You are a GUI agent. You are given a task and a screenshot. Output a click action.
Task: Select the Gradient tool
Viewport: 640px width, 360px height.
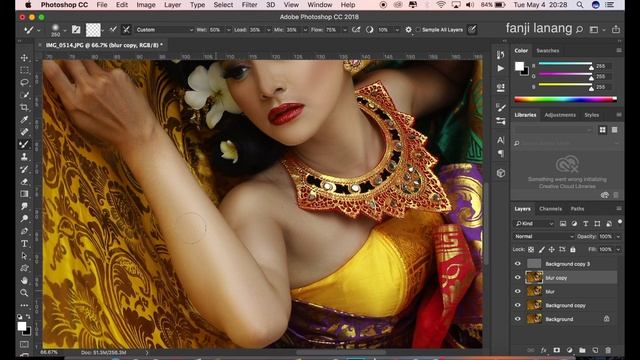(x=24, y=194)
